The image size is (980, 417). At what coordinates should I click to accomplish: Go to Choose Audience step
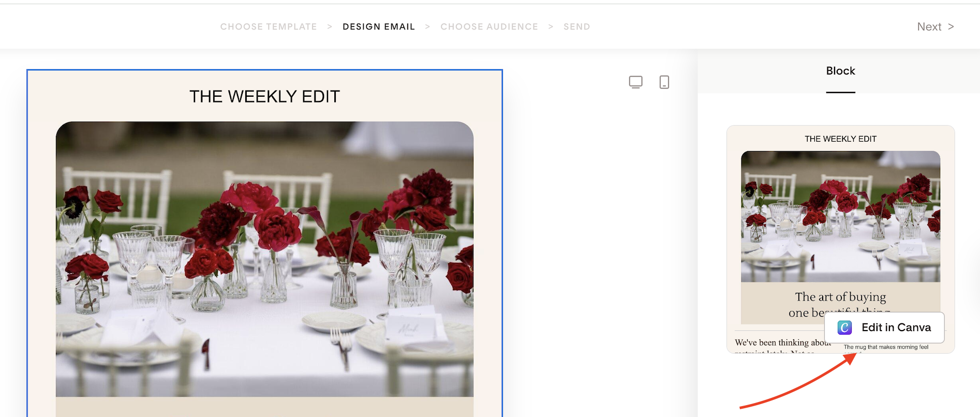[489, 27]
